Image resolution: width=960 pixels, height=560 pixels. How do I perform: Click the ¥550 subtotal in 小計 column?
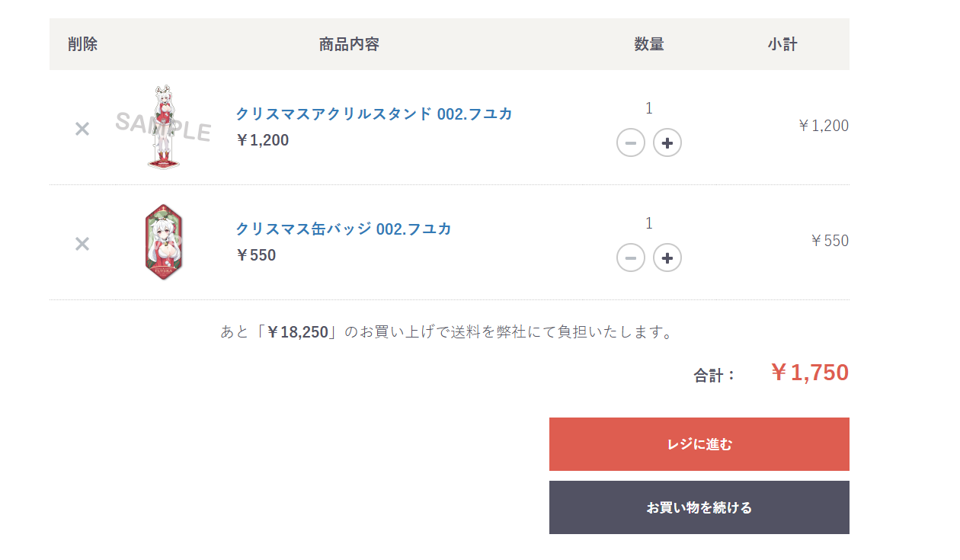[x=830, y=241]
